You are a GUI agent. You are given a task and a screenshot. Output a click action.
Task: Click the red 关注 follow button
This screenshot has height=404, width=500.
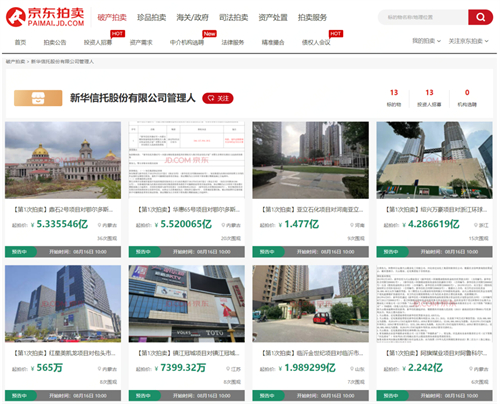[218, 98]
